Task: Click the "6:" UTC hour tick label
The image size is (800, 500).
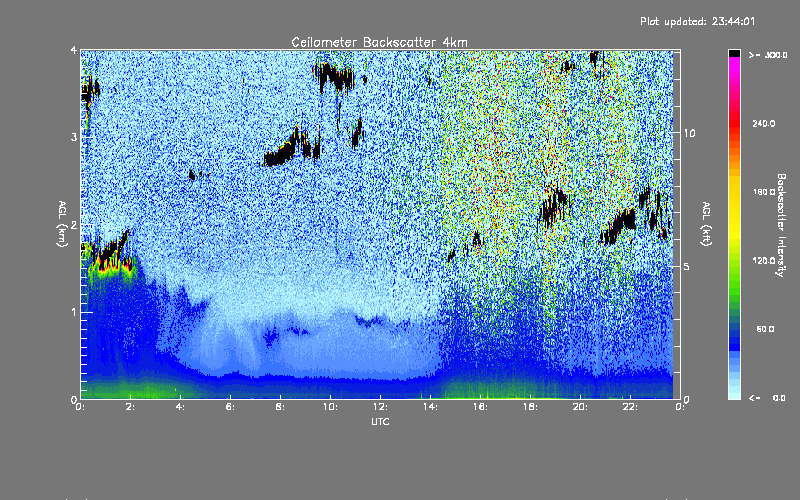Action: (231, 407)
